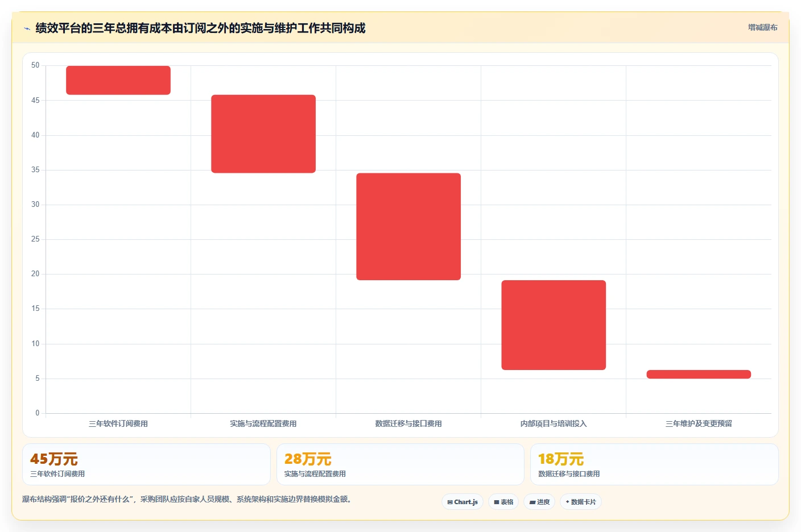Click the footnote text starting 瀑布结构强调
The width and height of the screenshot is (801, 532).
187,499
